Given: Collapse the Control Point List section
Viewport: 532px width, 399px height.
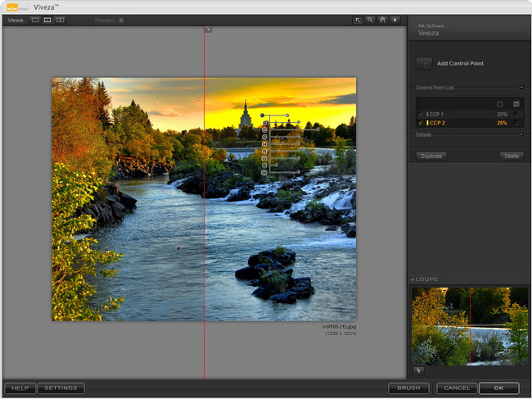Looking at the screenshot, I should click(x=521, y=87).
